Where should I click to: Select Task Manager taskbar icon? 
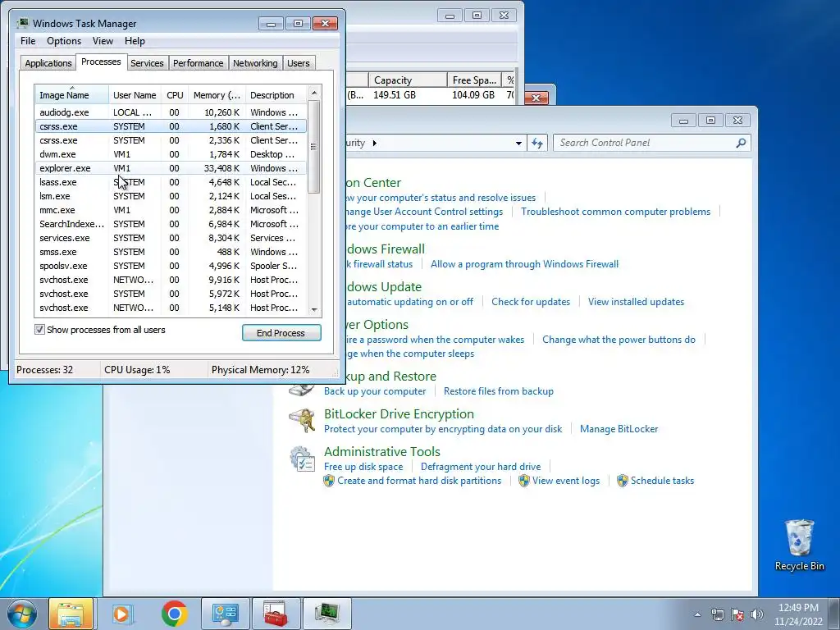pos(326,614)
